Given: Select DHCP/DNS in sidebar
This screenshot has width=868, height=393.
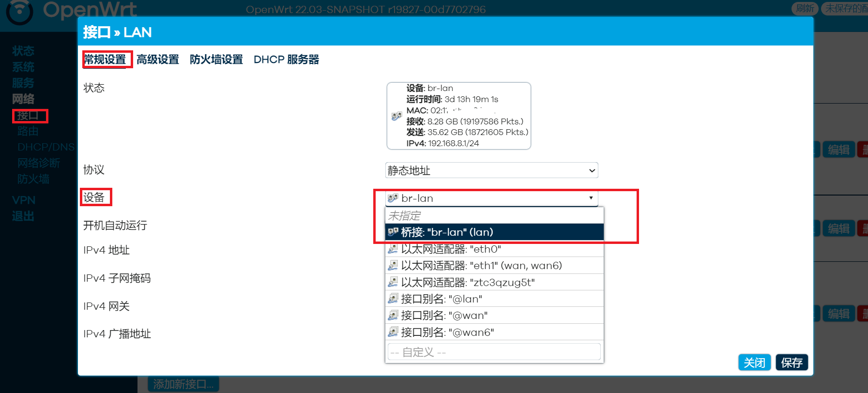Looking at the screenshot, I should (46, 147).
